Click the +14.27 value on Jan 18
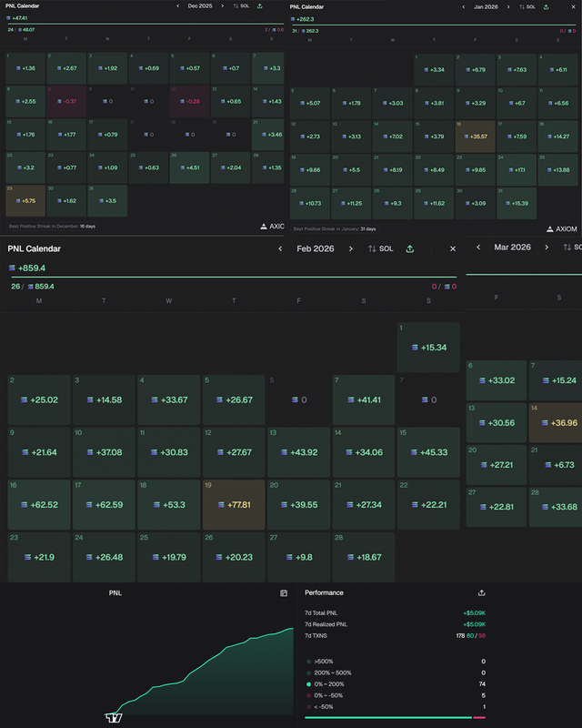 [x=557, y=136]
